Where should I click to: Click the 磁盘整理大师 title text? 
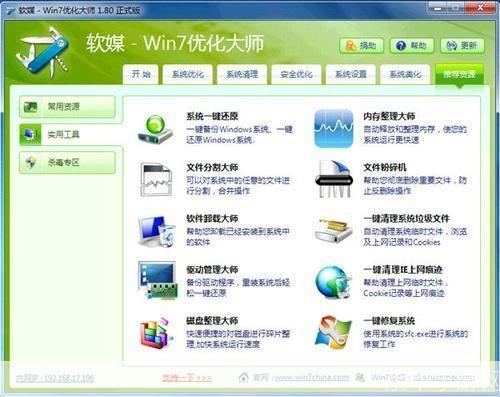click(x=212, y=321)
